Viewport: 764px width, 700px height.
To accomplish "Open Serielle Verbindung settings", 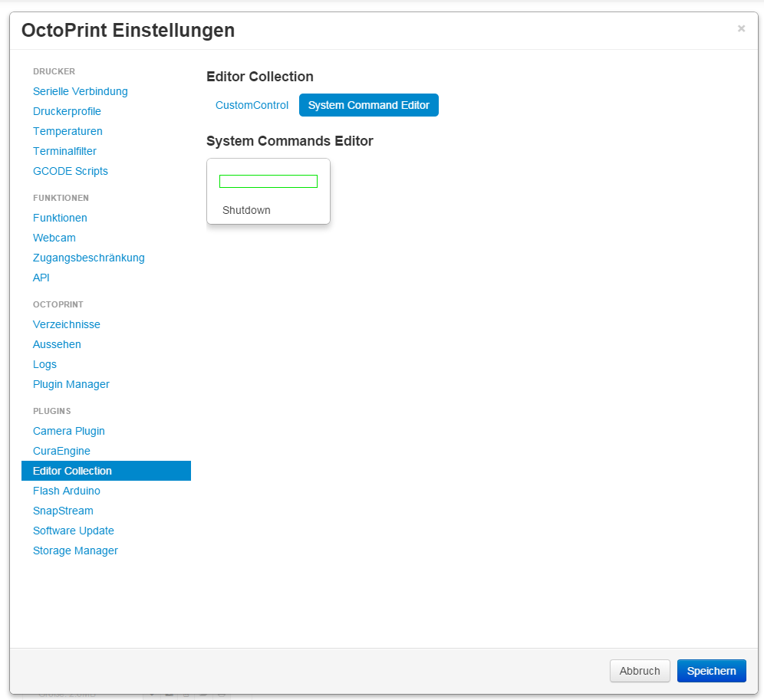I will pyautogui.click(x=81, y=91).
